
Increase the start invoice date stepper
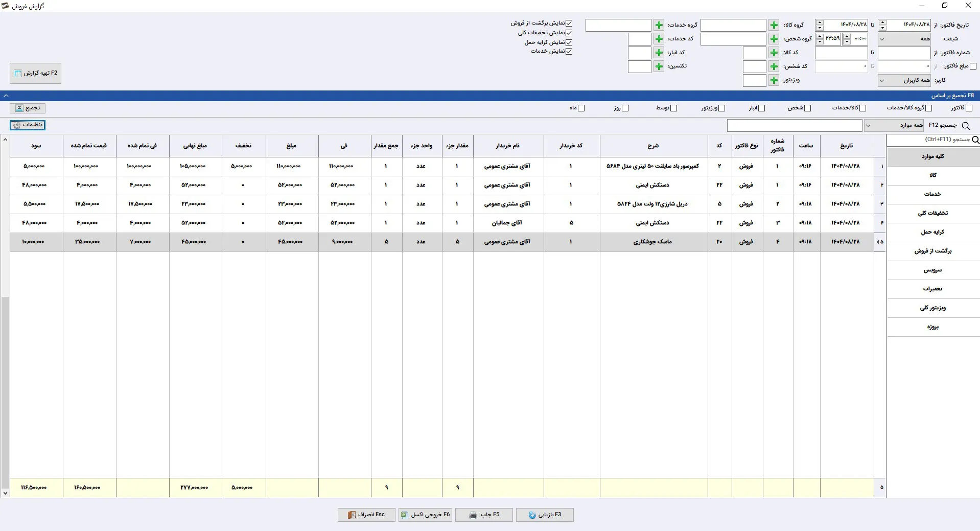click(x=882, y=22)
